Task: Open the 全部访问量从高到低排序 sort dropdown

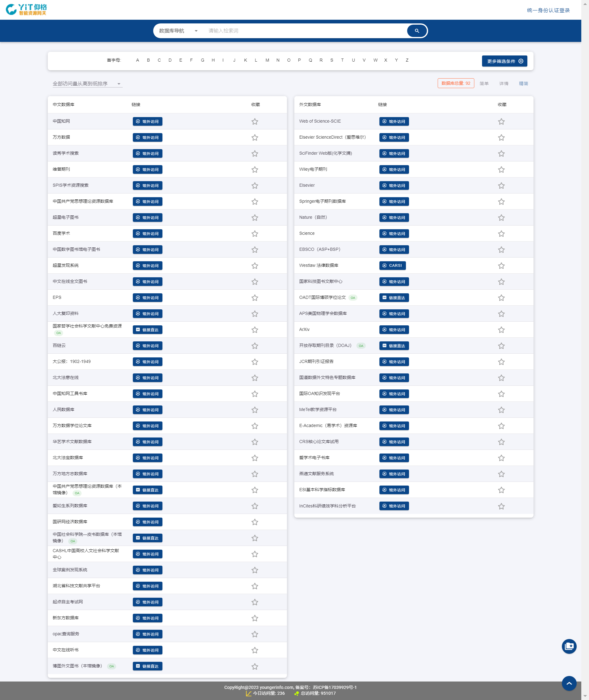Action: point(88,83)
